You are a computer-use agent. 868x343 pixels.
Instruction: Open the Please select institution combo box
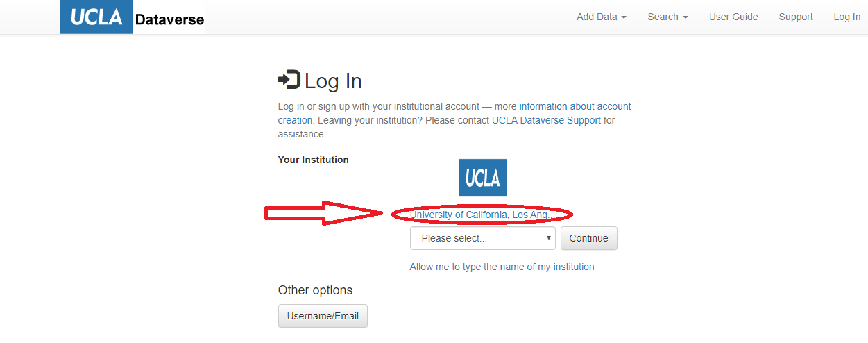click(x=483, y=238)
